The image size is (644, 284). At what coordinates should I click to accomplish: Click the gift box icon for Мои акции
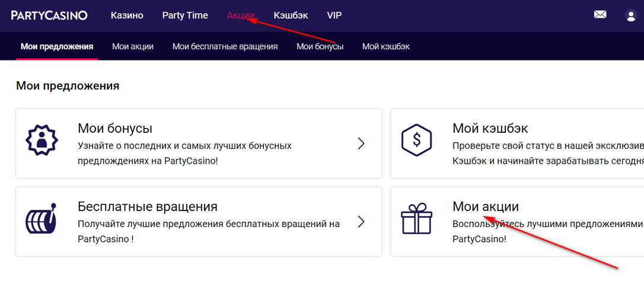pyautogui.click(x=416, y=219)
